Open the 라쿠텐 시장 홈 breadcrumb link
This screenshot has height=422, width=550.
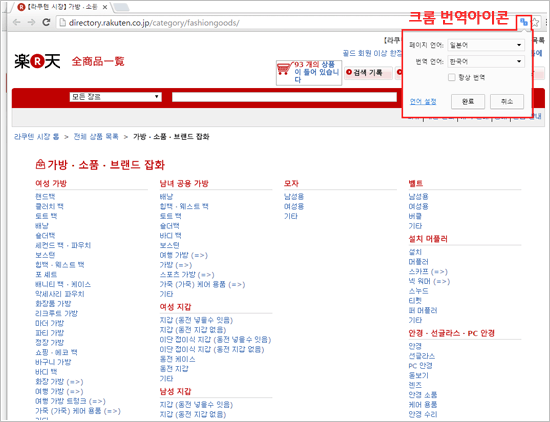[x=36, y=136]
